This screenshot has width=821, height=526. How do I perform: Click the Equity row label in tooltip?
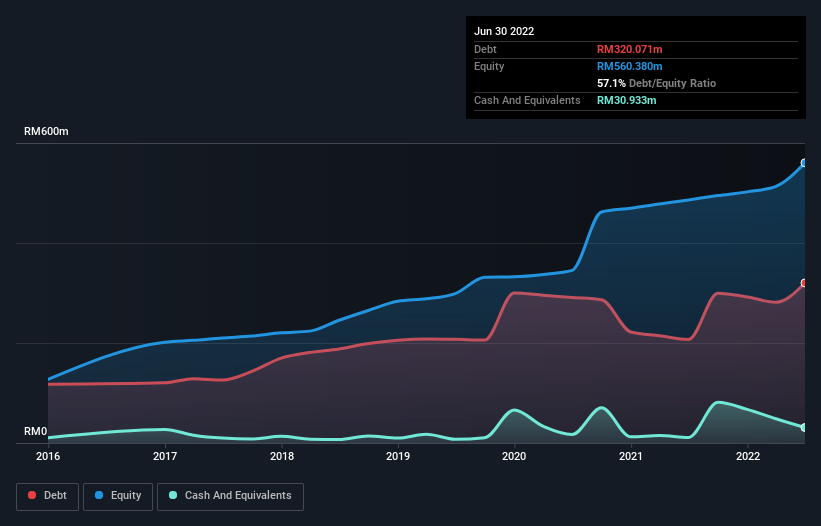489,66
